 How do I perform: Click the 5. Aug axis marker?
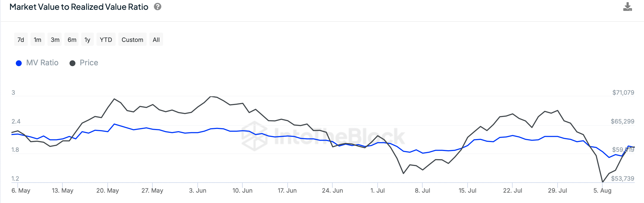[602, 190]
